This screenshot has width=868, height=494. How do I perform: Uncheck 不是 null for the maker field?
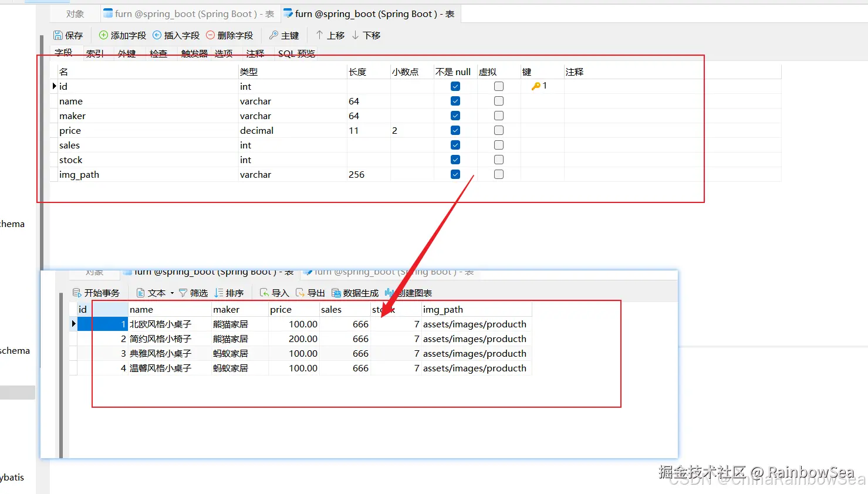(x=455, y=116)
